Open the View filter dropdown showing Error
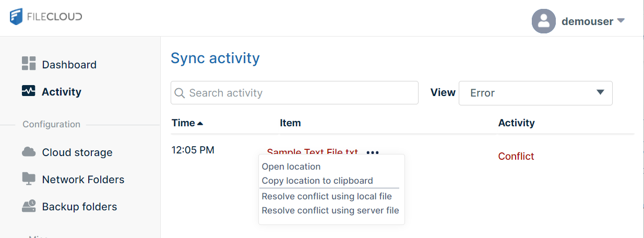Screen dimensions: 644x238 [x=535, y=93]
